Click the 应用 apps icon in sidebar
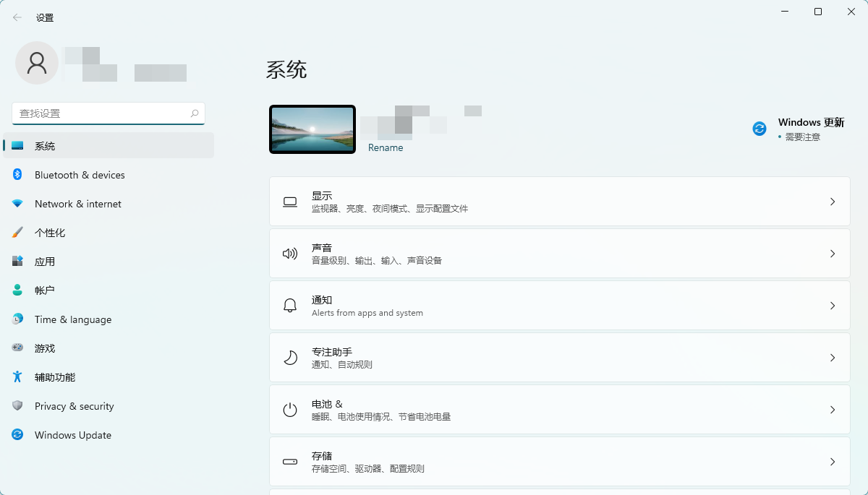This screenshot has height=495, width=868. pos(17,262)
